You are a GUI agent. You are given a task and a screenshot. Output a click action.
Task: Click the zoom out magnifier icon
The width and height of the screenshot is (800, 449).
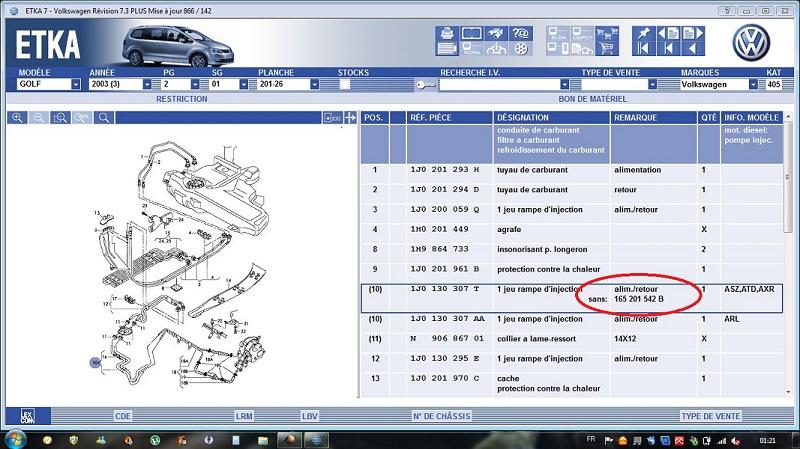(39, 118)
